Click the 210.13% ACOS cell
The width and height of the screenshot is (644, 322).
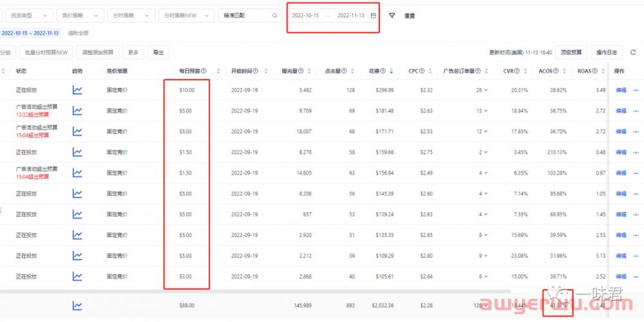[557, 152]
